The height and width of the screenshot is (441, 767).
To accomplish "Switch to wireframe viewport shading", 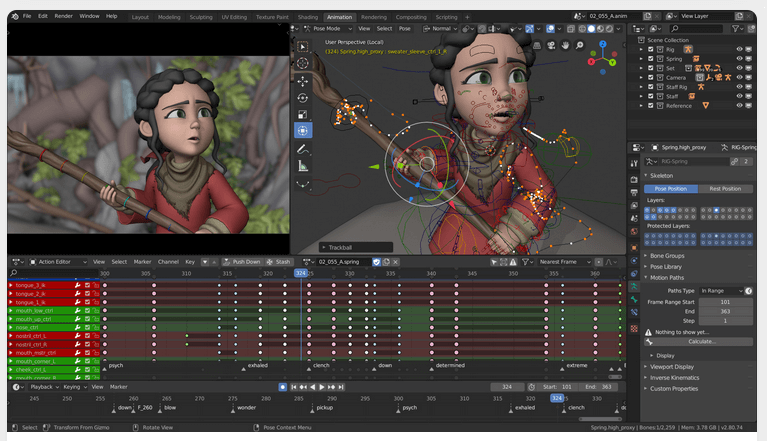I will coord(582,29).
